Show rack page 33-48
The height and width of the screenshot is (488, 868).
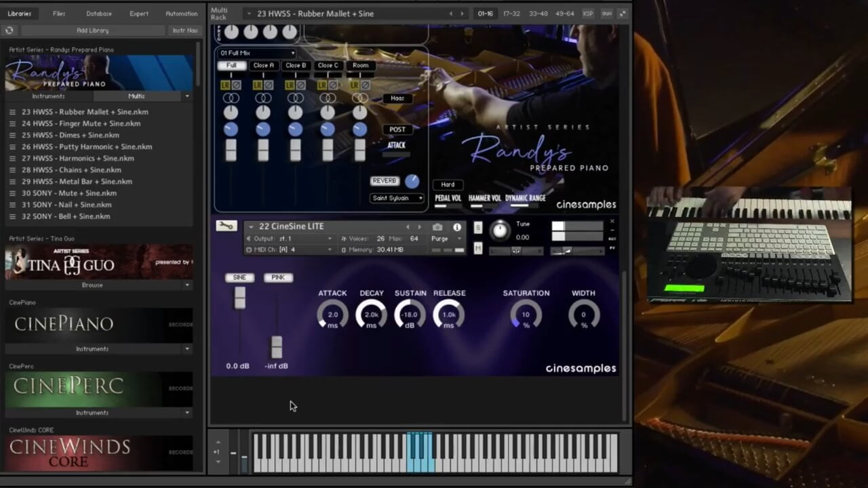click(538, 14)
